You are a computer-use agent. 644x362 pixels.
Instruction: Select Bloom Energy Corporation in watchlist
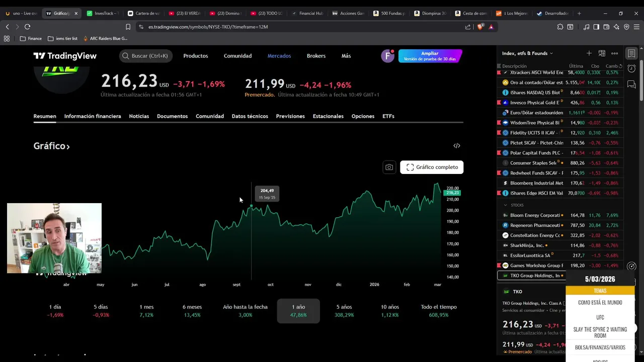(x=559, y=215)
